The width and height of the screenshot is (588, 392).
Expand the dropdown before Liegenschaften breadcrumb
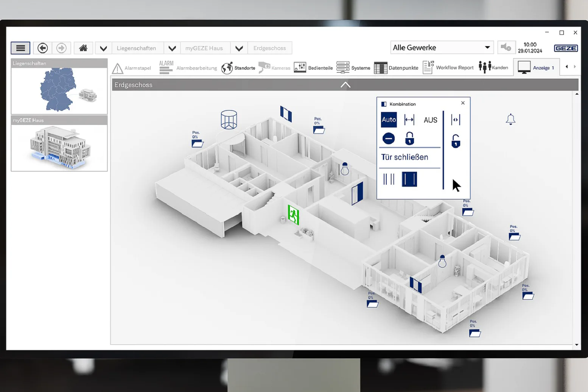click(103, 48)
